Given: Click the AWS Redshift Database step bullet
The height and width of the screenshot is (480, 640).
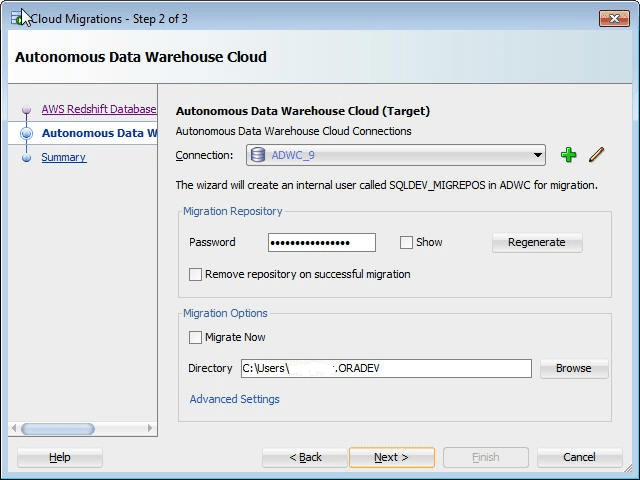Looking at the screenshot, I should point(27,109).
